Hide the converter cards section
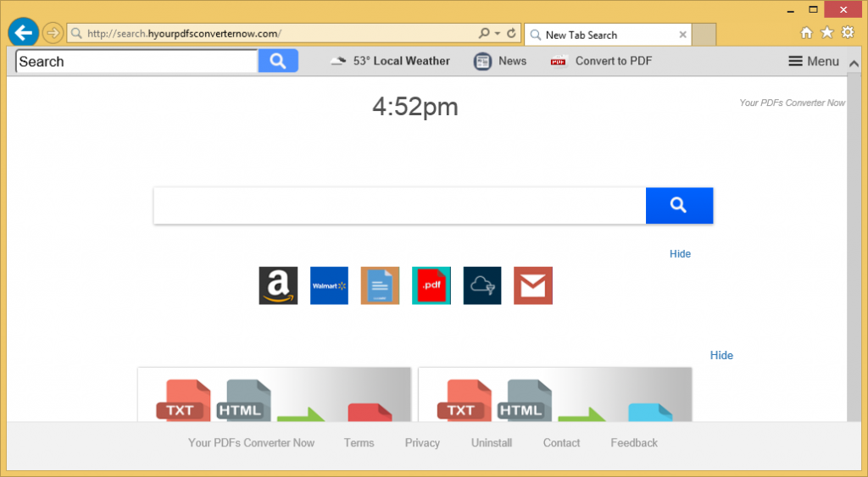The width and height of the screenshot is (868, 477). (721, 355)
